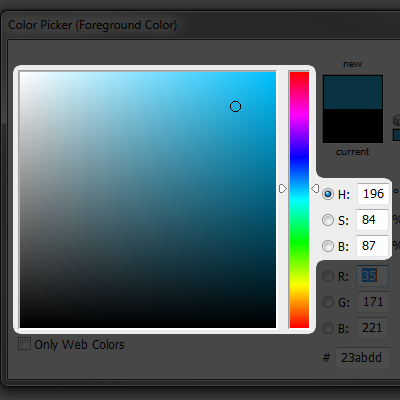Select the G green radio button

328,302
